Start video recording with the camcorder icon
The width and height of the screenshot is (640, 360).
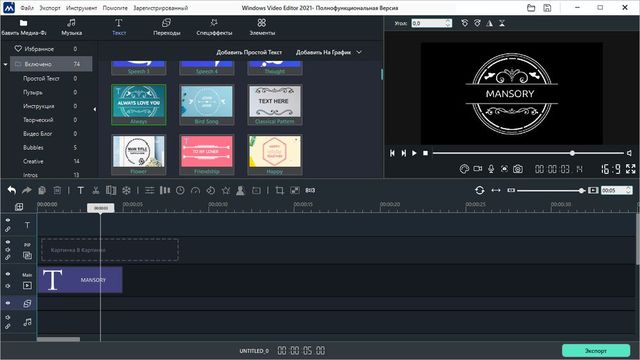tap(478, 169)
